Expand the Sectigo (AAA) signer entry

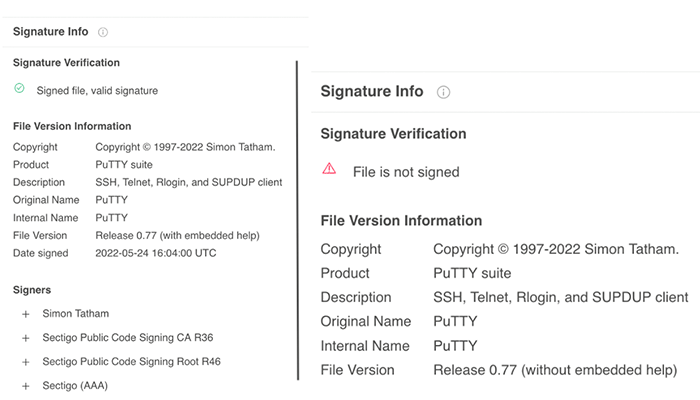pos(26,386)
